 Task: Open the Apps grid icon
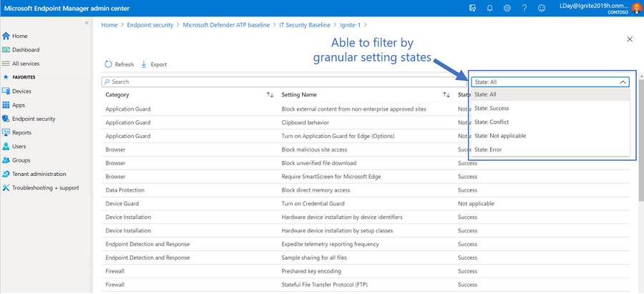pos(6,105)
